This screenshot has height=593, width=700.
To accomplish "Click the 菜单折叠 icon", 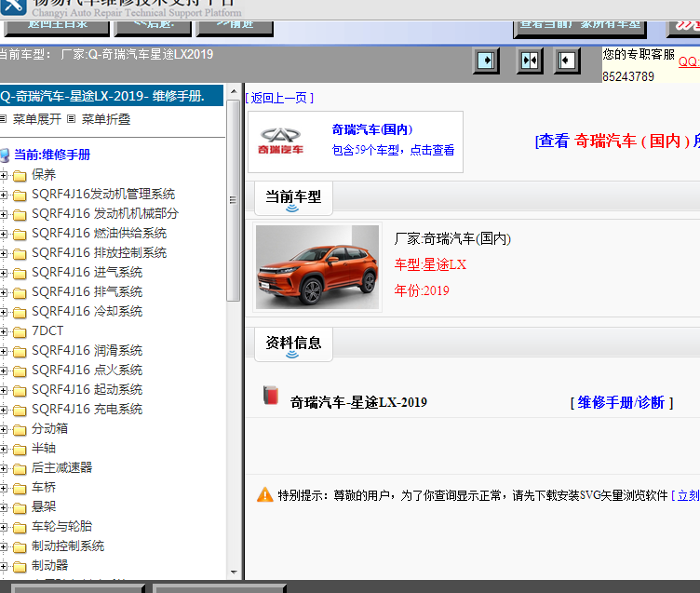I will point(71,119).
